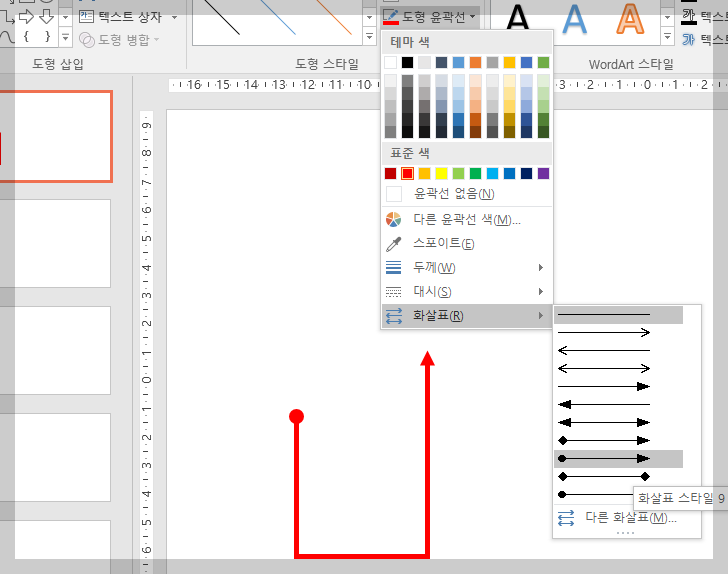The width and height of the screenshot is (728, 574).
Task: Select the oval-to-oval arrow style
Action: coord(594,495)
